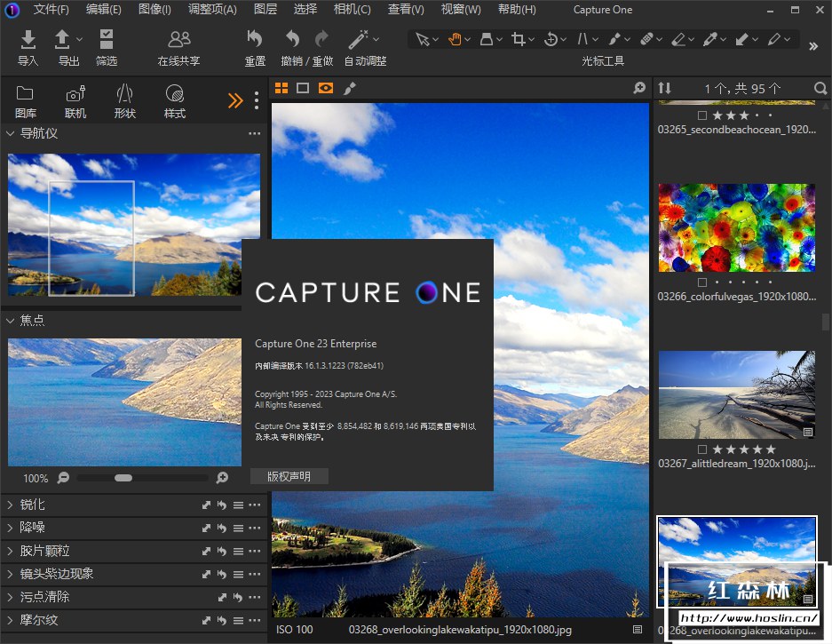Tick the color tag box for 03266_colorfulvegas
The width and height of the screenshot is (832, 644).
[x=702, y=282]
